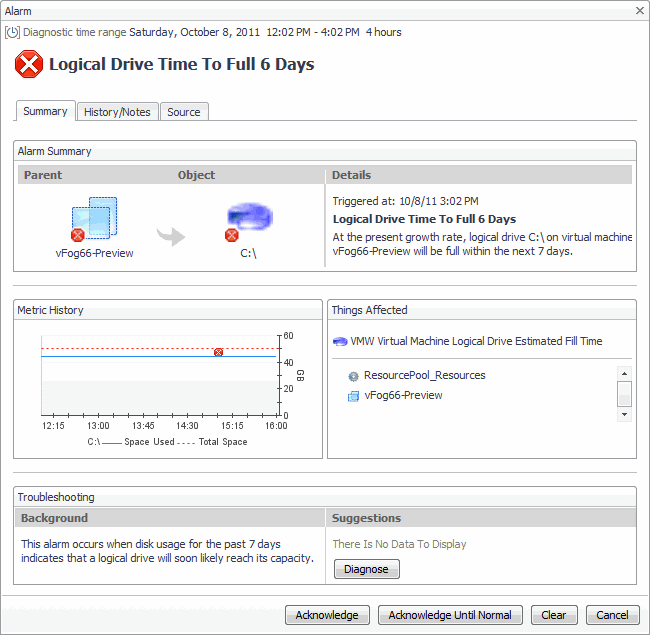Open the ResourcePool_Resources item
650x635 pixels.
424,376
